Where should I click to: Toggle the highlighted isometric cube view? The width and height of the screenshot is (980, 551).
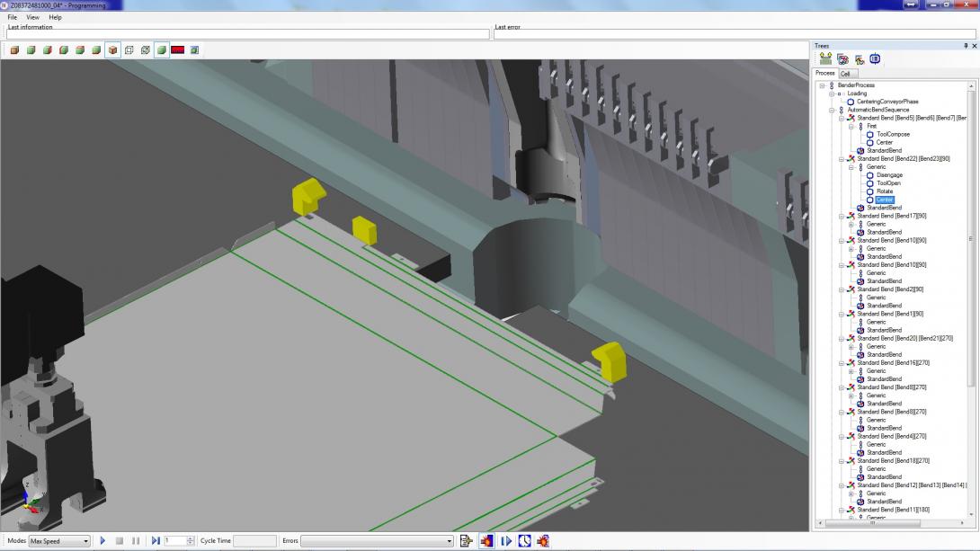pos(112,49)
